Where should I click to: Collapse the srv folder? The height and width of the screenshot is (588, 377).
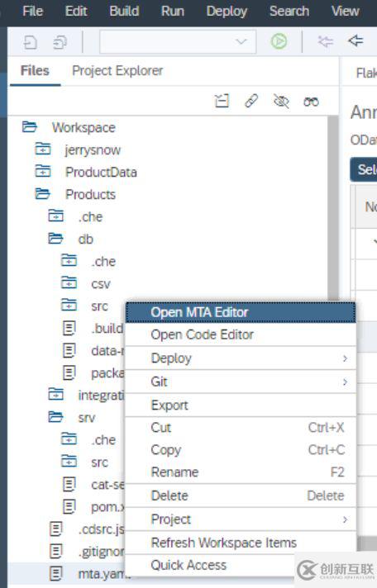pyautogui.click(x=55, y=417)
